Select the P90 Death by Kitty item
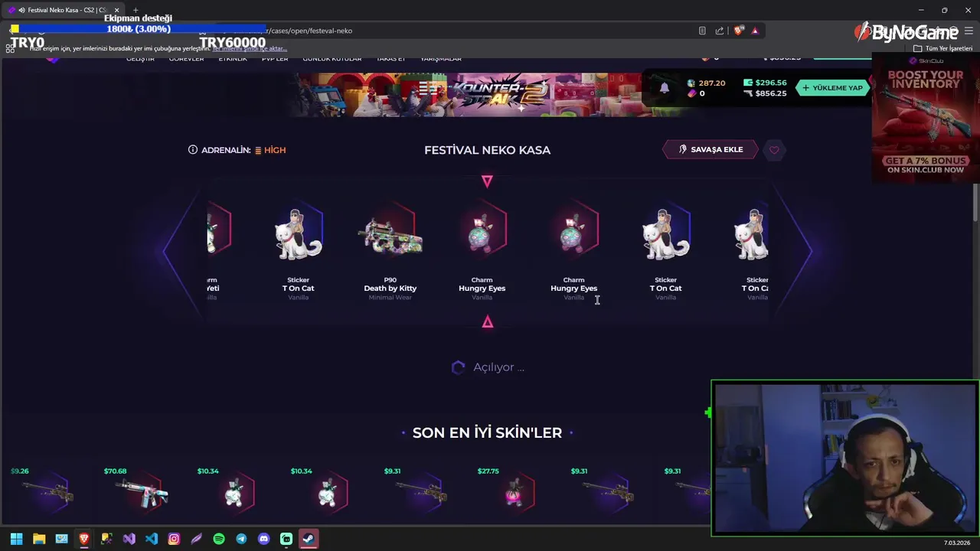The height and width of the screenshot is (551, 980). coord(390,252)
